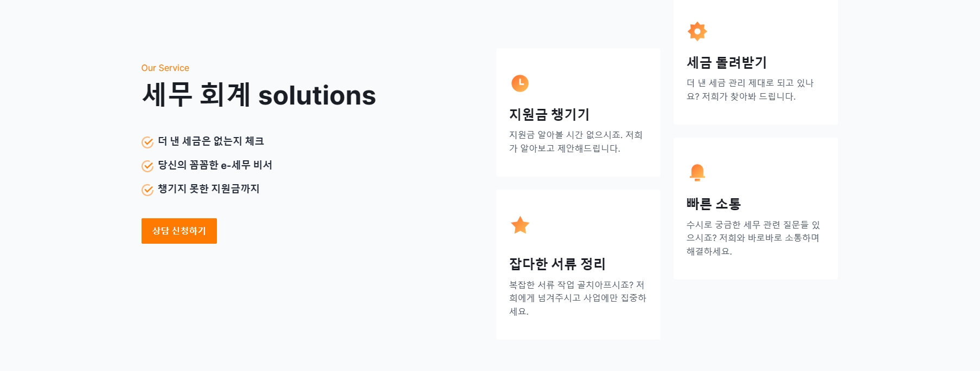The image size is (980, 371).
Task: Click the description under 빠른 소통
Action: [753, 238]
